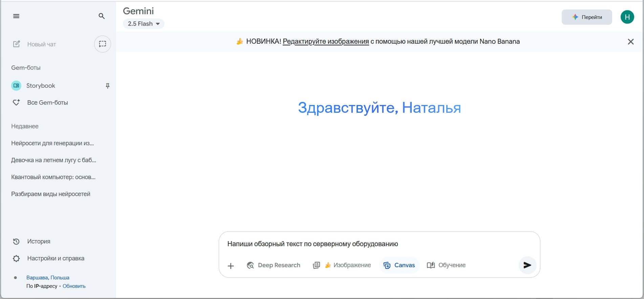Open temporary chat dashed-circle icon
The image size is (644, 299).
click(103, 44)
